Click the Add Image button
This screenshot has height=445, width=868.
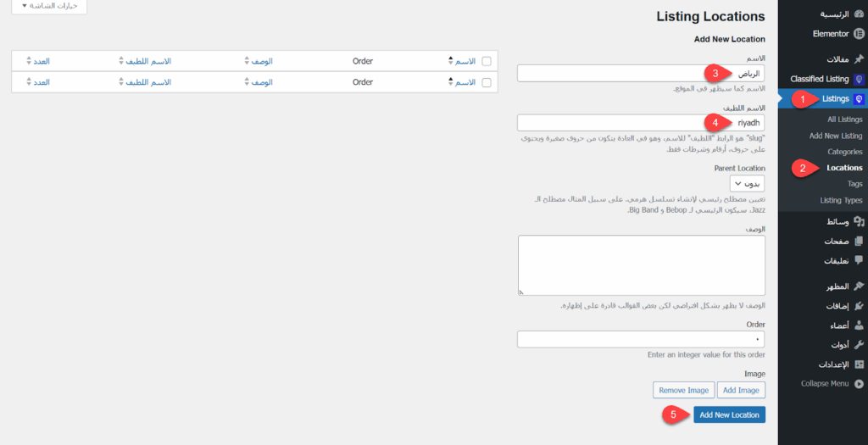[741, 390]
